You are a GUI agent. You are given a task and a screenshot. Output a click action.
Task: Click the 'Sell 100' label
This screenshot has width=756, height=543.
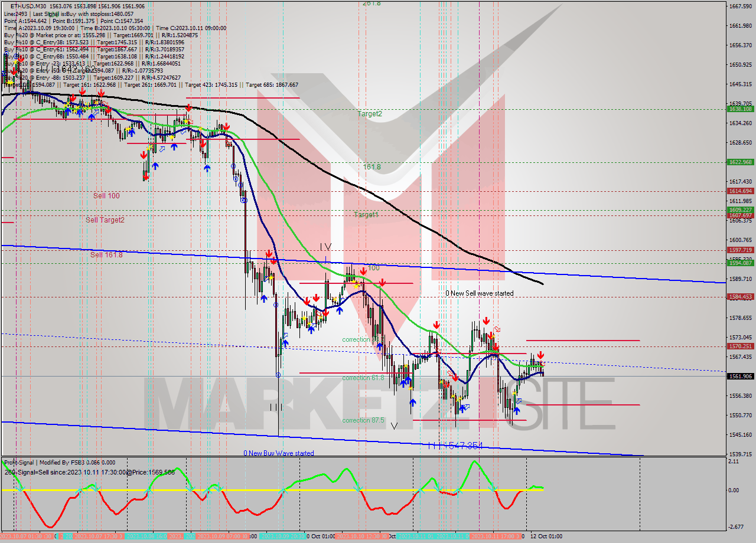[106, 195]
